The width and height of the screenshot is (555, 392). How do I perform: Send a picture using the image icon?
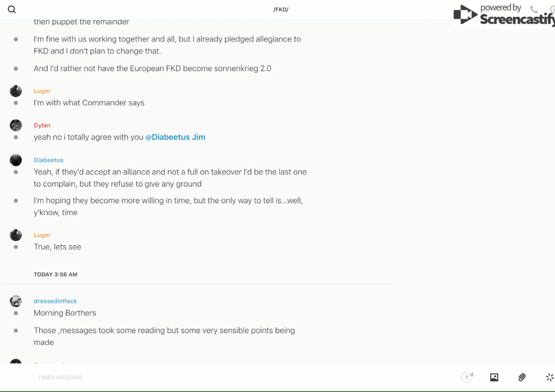[x=494, y=377]
